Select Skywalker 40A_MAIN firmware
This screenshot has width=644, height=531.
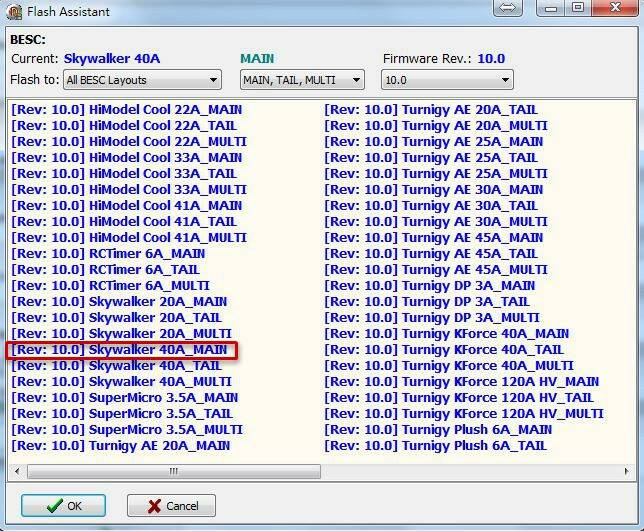tap(119, 350)
